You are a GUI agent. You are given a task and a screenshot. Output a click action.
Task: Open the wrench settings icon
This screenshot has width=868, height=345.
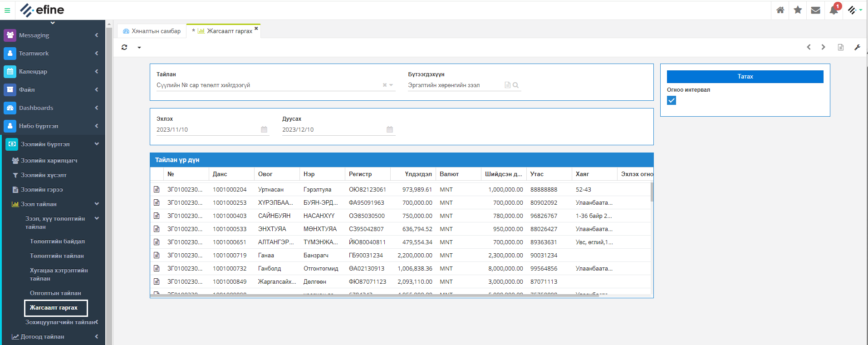coord(857,47)
